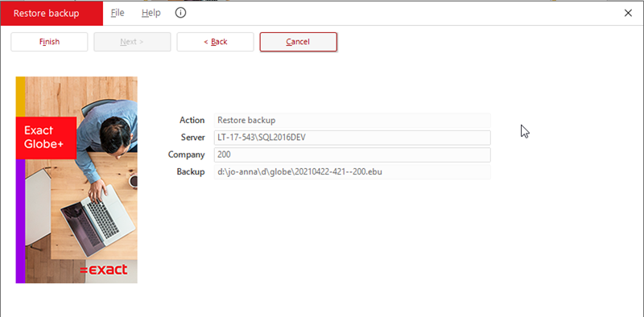The image size is (644, 317).
Task: Click the Server label text
Action: [193, 138]
